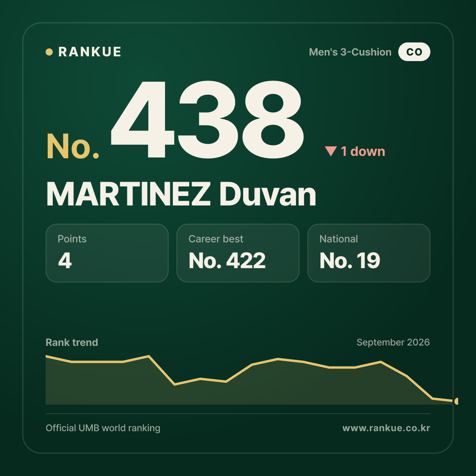Click the Official UMB world ranking text
Screen dimensions: 476x476
point(103,428)
